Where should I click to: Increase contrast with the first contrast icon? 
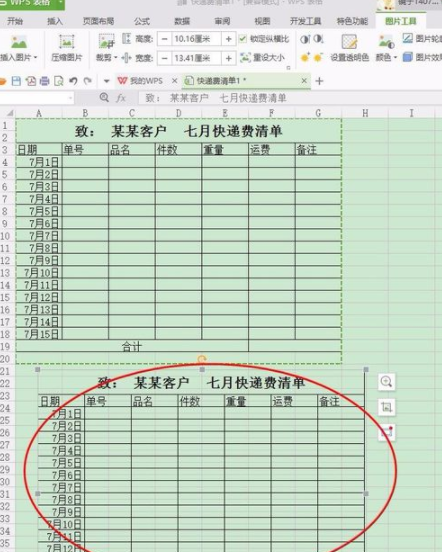point(305,39)
